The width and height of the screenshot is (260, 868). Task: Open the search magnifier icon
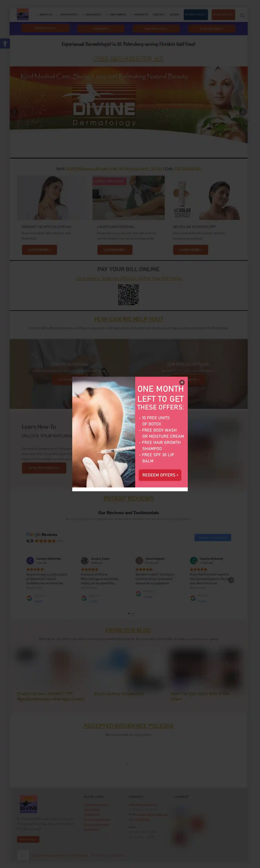[242, 15]
